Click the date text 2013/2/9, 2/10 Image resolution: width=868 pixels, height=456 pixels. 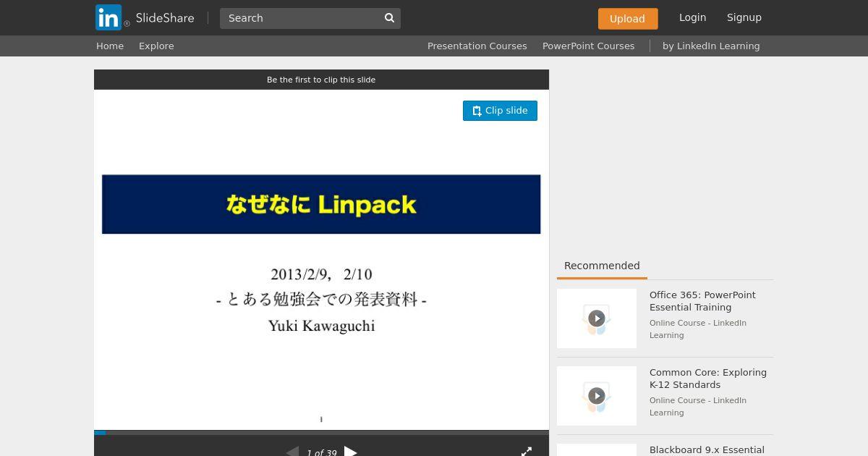pyautogui.click(x=321, y=274)
